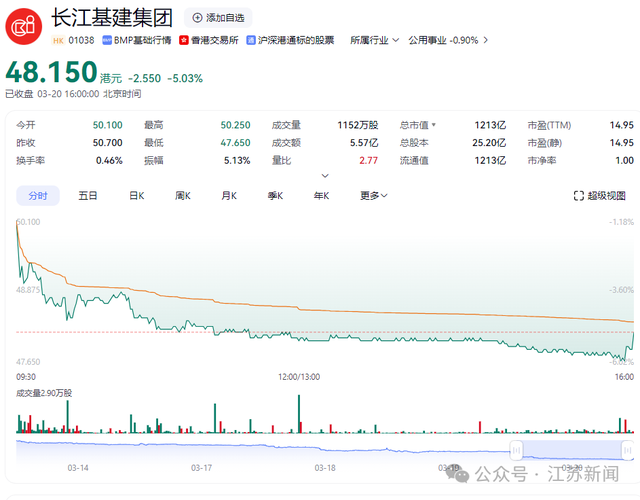Click the 48.150 current price
The height and width of the screenshot is (500, 640).
[x=51, y=72]
